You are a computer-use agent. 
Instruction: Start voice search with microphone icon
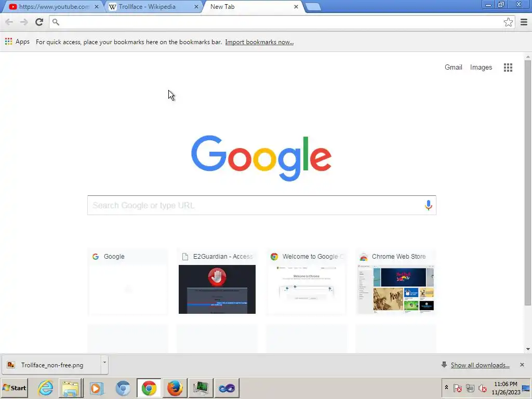tap(428, 205)
